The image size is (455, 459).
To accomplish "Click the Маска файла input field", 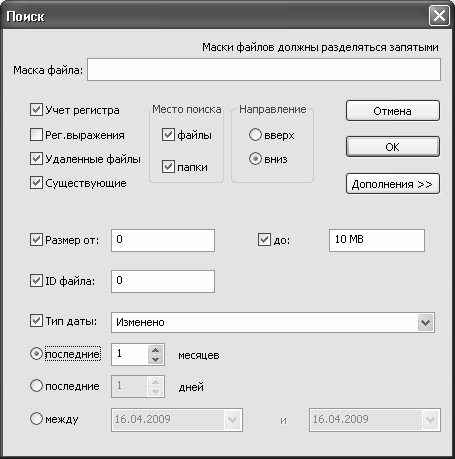I will tap(264, 70).
